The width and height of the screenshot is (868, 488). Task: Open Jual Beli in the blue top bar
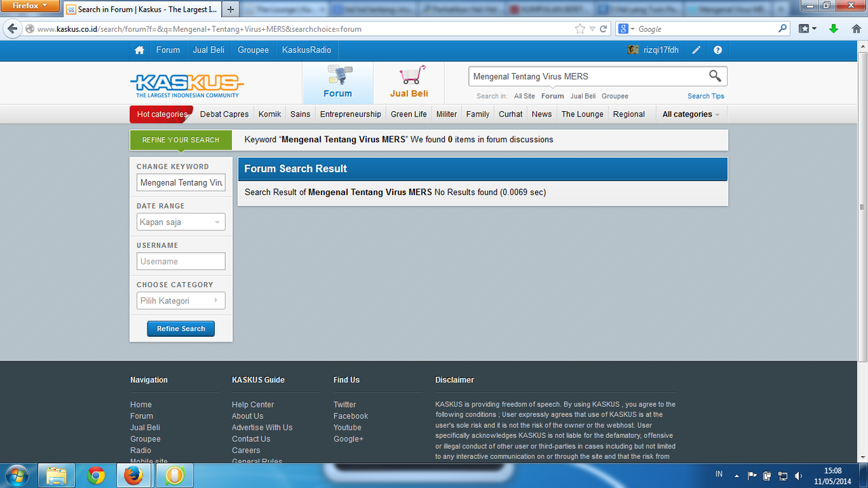coord(208,50)
